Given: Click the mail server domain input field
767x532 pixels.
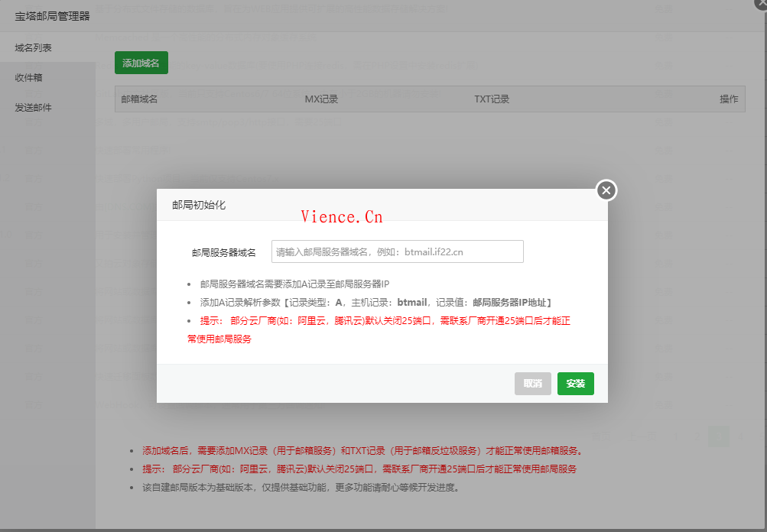Looking at the screenshot, I should [x=397, y=251].
